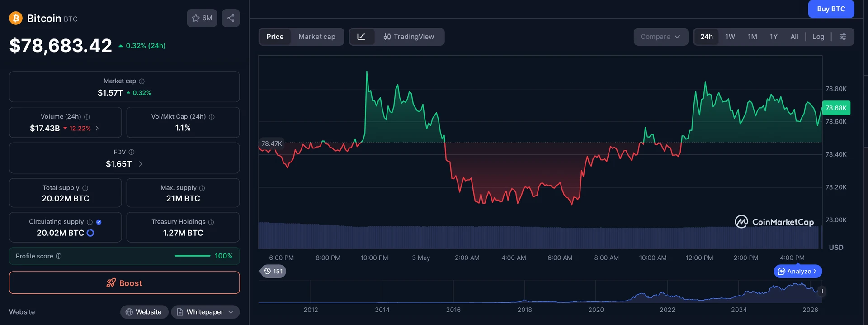Open Total supply info icon
This screenshot has width=868, height=325.
tap(85, 188)
